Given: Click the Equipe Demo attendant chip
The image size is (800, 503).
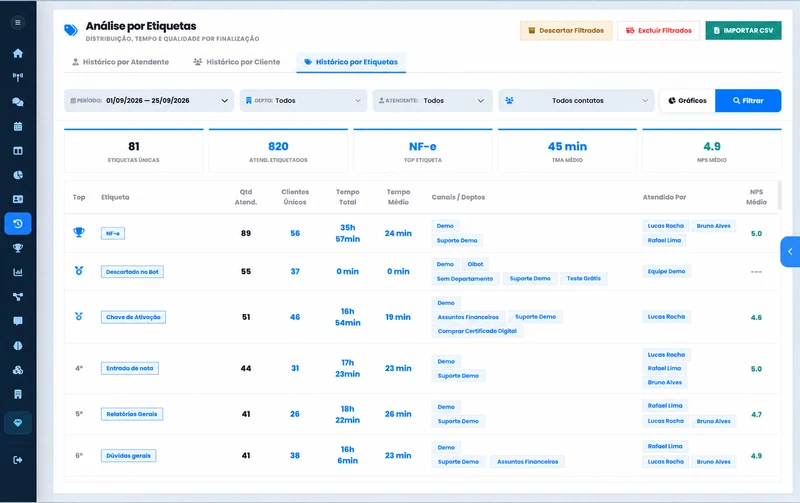Looking at the screenshot, I should click(x=666, y=271).
